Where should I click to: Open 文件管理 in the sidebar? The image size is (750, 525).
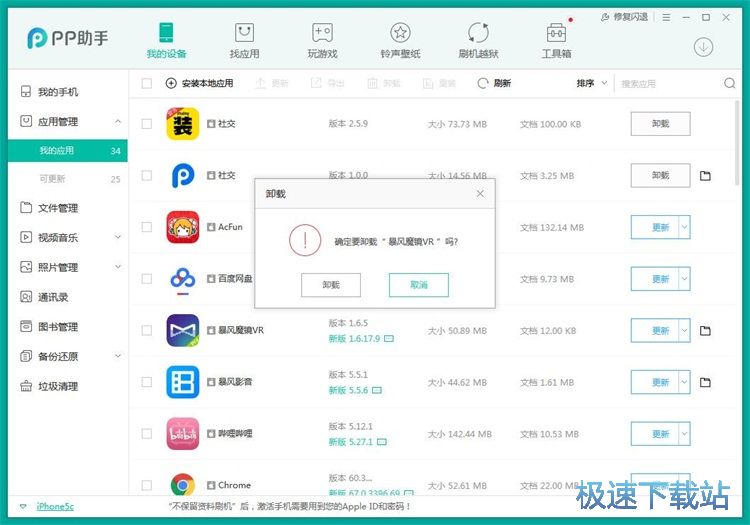coord(67,208)
